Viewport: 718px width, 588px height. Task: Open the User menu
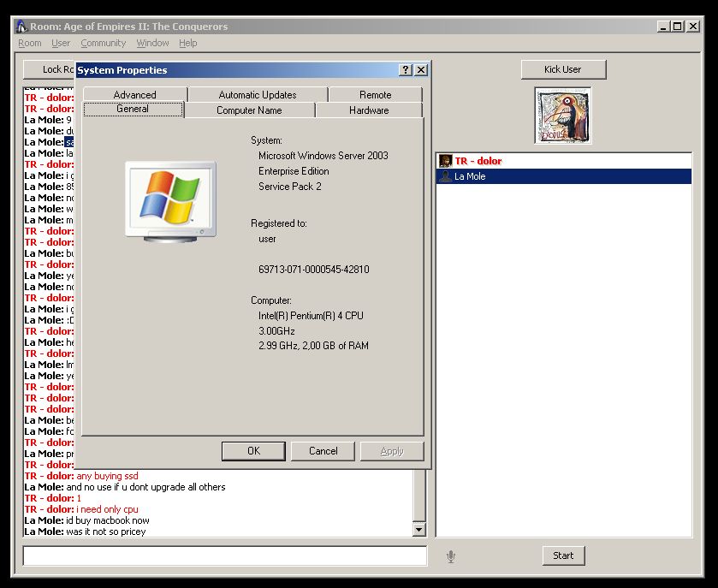[x=61, y=43]
